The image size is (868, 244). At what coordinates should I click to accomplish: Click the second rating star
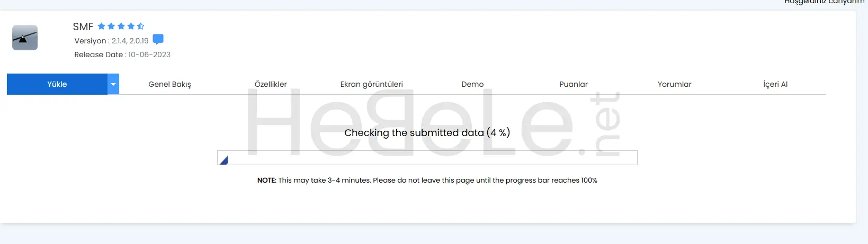111,26
